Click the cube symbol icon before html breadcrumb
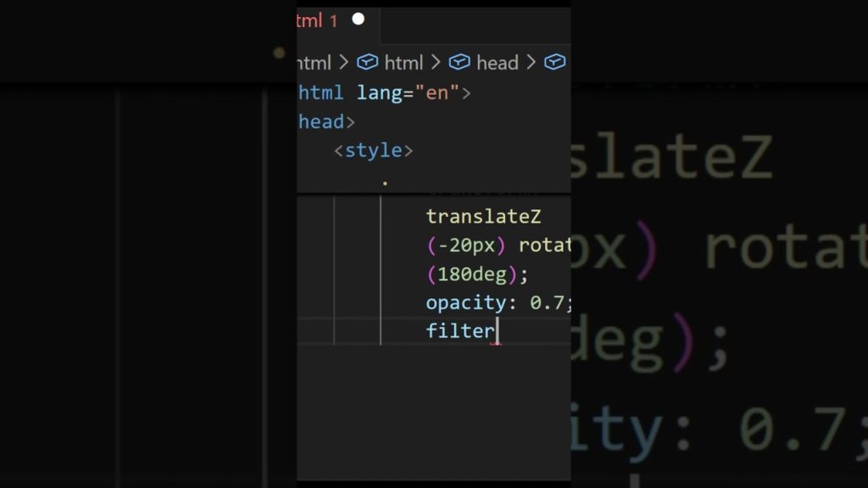This screenshot has height=488, width=868. 367,63
